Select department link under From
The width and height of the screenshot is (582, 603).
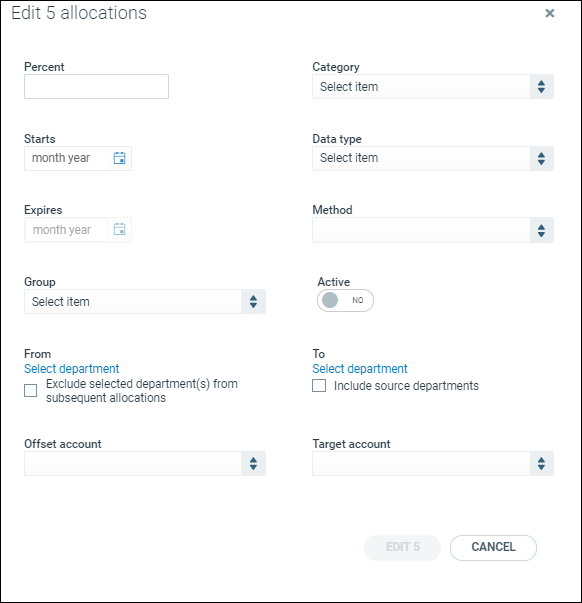point(72,368)
